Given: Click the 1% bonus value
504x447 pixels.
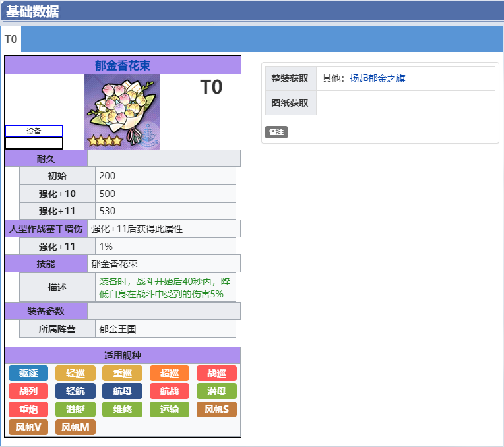Looking at the screenshot, I should [x=166, y=247].
